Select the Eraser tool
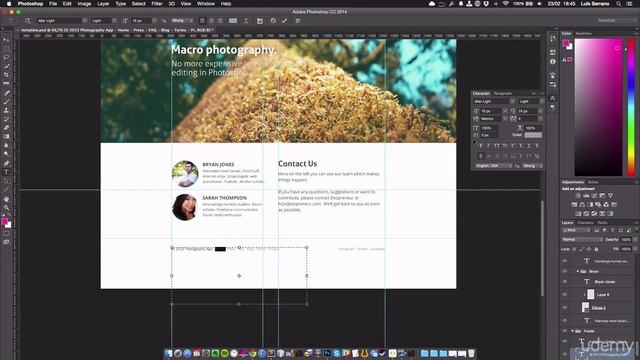This screenshot has height=360, width=640. [6, 128]
